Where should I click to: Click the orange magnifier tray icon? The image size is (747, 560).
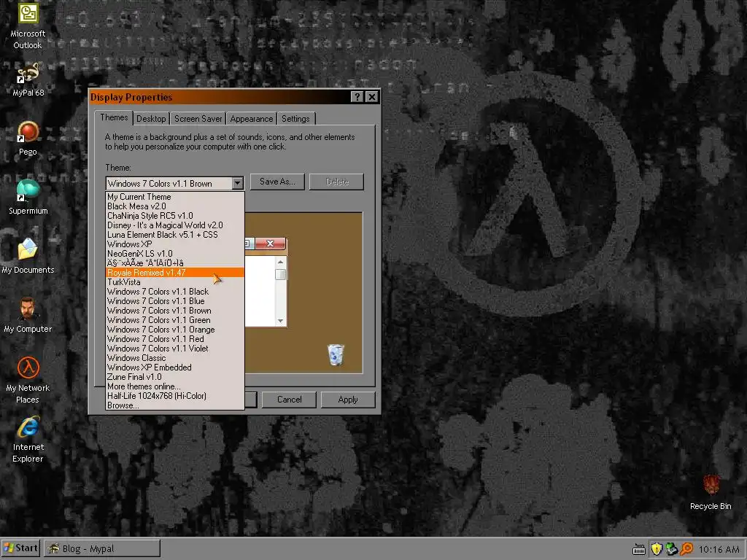686,549
